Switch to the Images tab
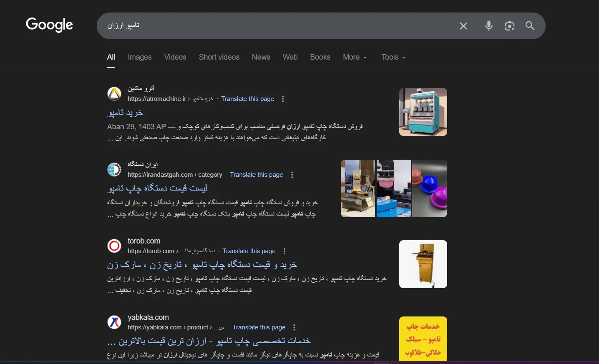This screenshot has width=599, height=364. click(139, 57)
